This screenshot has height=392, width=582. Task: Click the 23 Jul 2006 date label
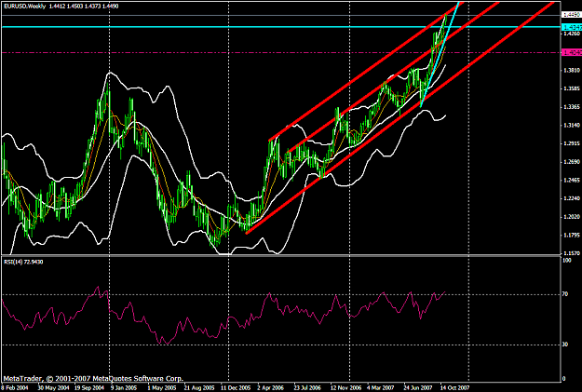(307, 388)
